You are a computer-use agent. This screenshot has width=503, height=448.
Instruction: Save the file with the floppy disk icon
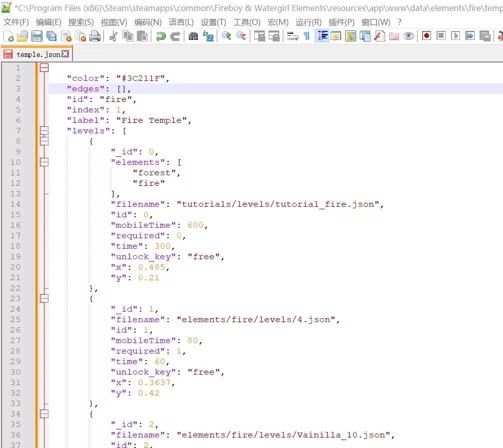pyautogui.click(x=37, y=36)
